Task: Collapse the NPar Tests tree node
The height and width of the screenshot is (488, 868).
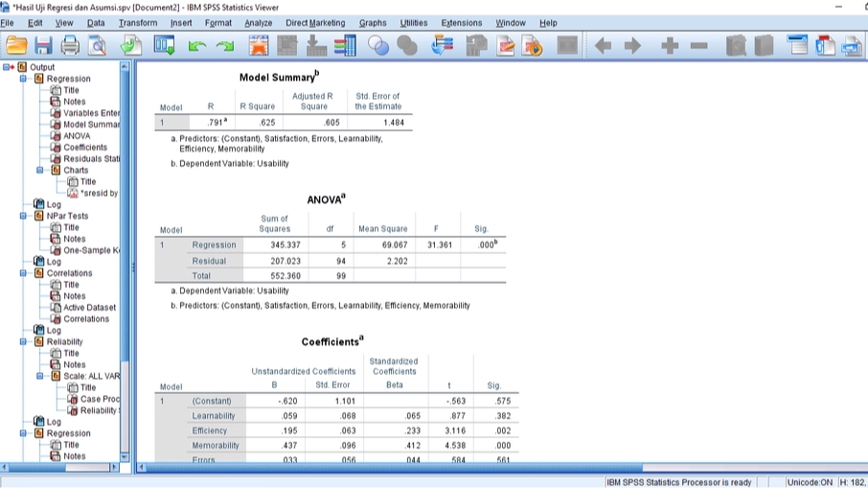Action: (x=23, y=216)
